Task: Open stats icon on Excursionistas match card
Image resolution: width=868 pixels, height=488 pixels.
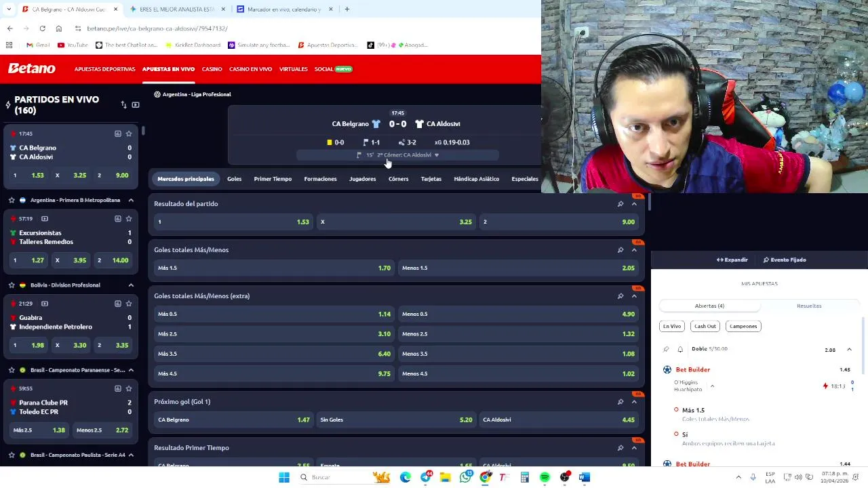Action: pyautogui.click(x=117, y=218)
